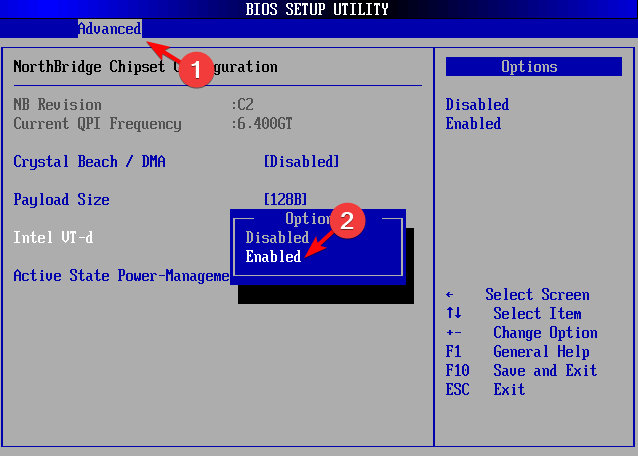Click the Change Option help entry
The image size is (638, 456).
pos(545,333)
